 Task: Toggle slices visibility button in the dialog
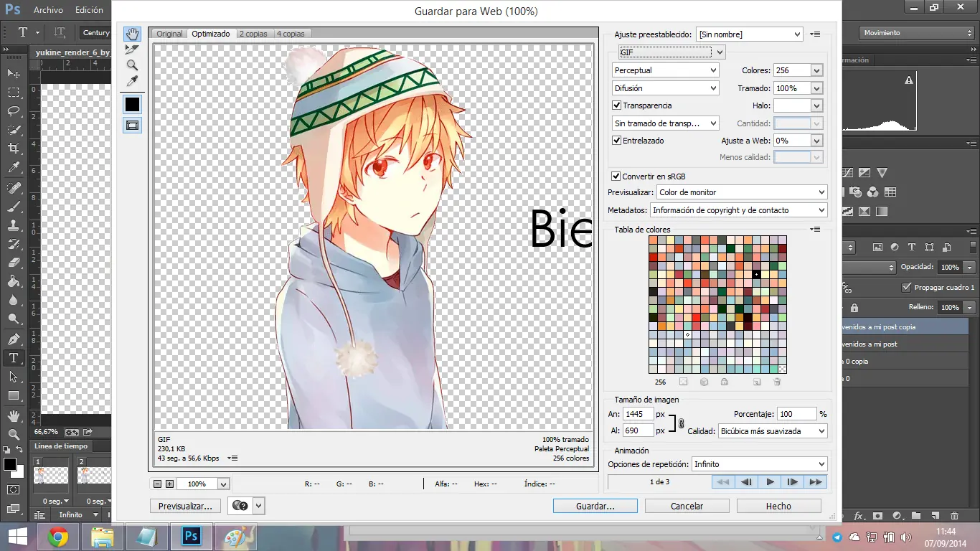pos(132,125)
